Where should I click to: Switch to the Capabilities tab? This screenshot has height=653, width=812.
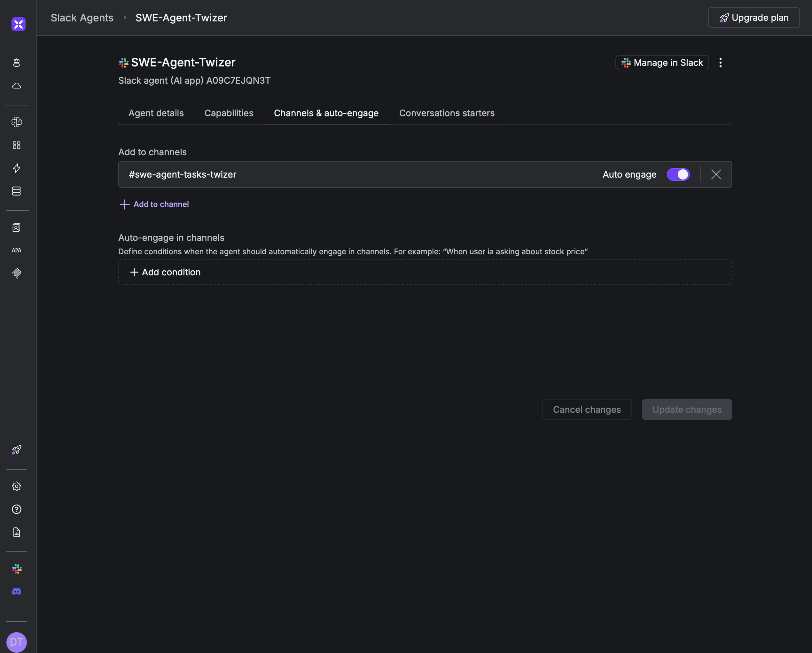click(229, 113)
